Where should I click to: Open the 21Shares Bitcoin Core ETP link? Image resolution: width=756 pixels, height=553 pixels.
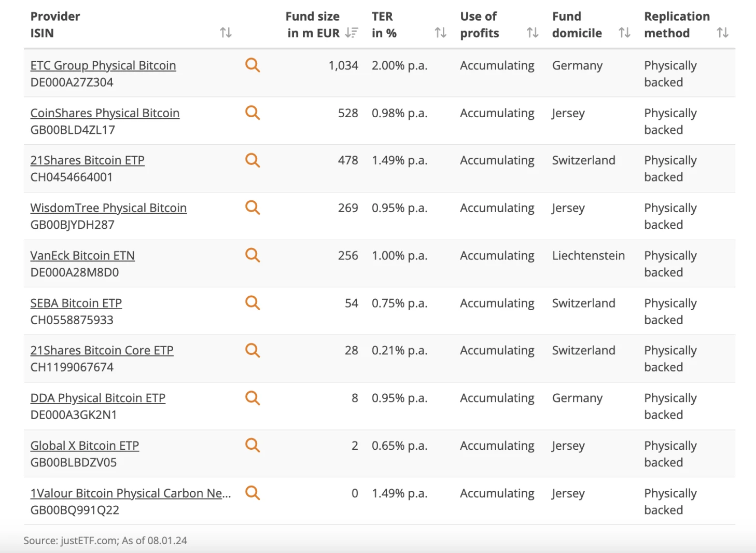pos(102,350)
